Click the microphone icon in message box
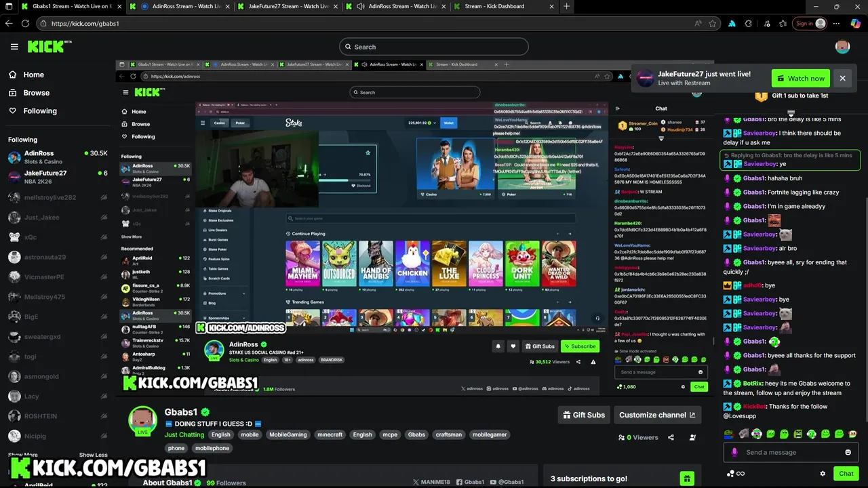The image size is (868, 488). pyautogui.click(x=734, y=452)
